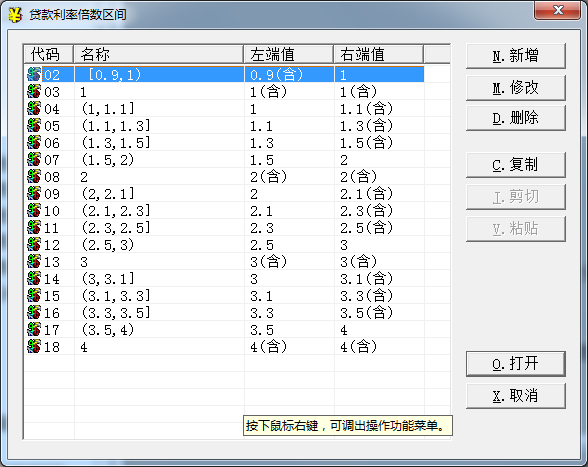Click the X. 取消 button
Viewport: 588px width, 467px height.
(x=516, y=396)
